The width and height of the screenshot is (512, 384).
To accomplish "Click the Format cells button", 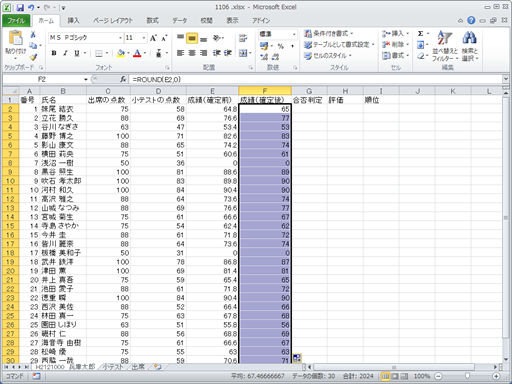I will (x=396, y=56).
